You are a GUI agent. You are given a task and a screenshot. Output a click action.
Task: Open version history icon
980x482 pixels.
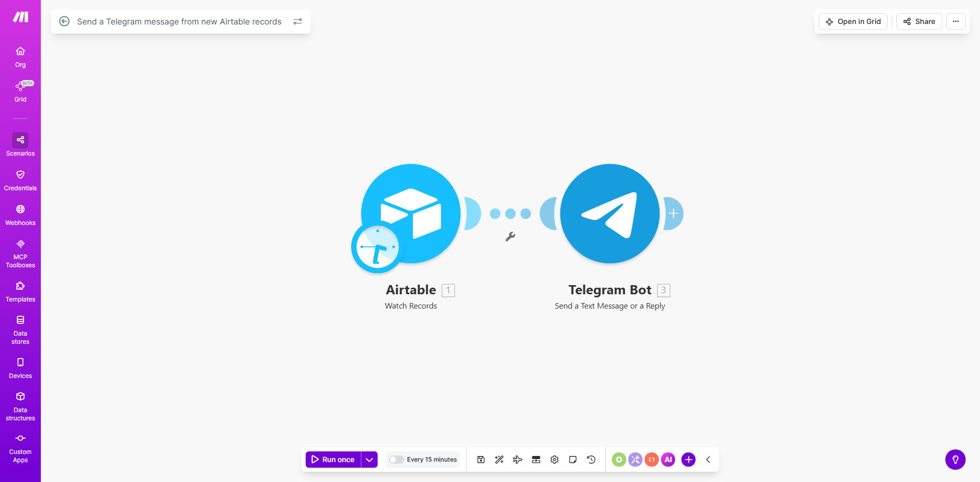coord(591,460)
